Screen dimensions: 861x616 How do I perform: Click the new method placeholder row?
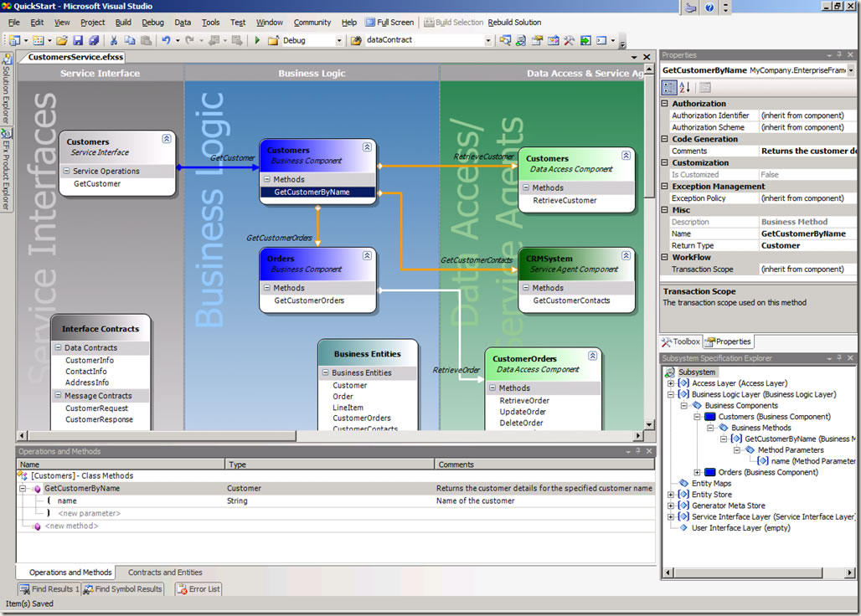click(x=71, y=526)
